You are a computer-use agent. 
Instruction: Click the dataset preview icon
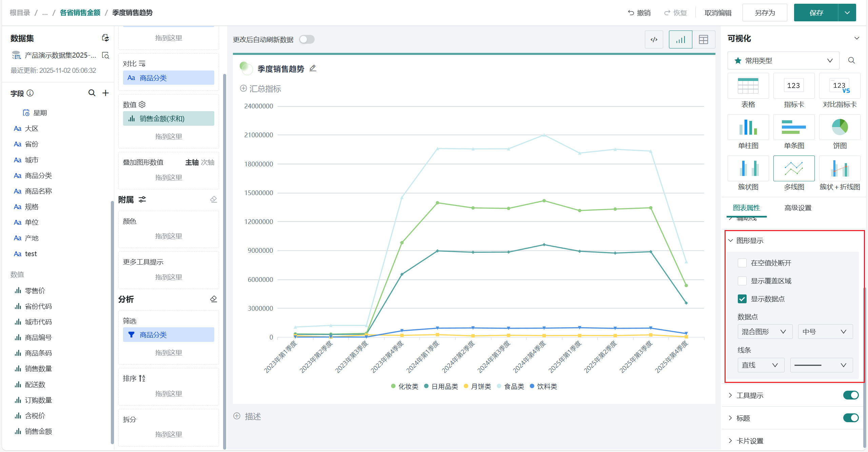pyautogui.click(x=105, y=55)
